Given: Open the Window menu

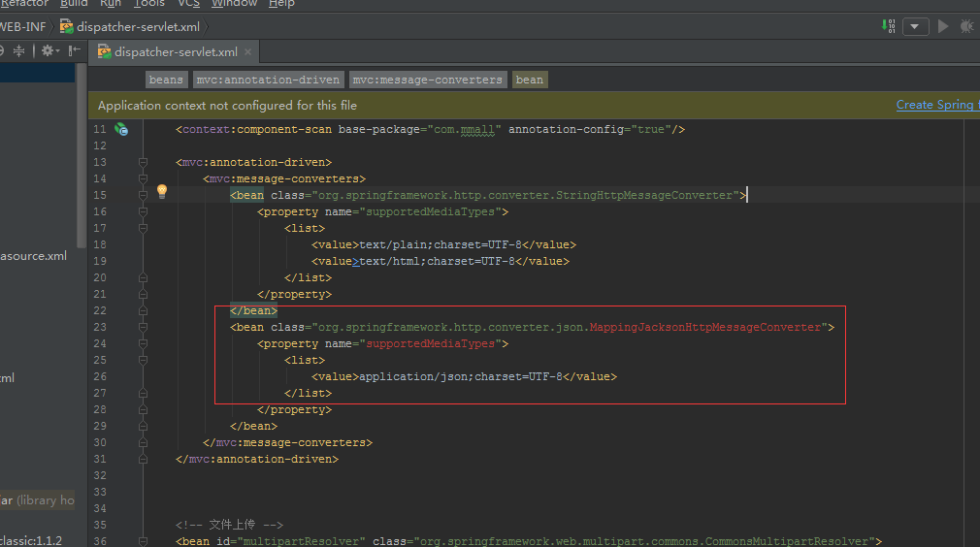Looking at the screenshot, I should tap(235, 3).
